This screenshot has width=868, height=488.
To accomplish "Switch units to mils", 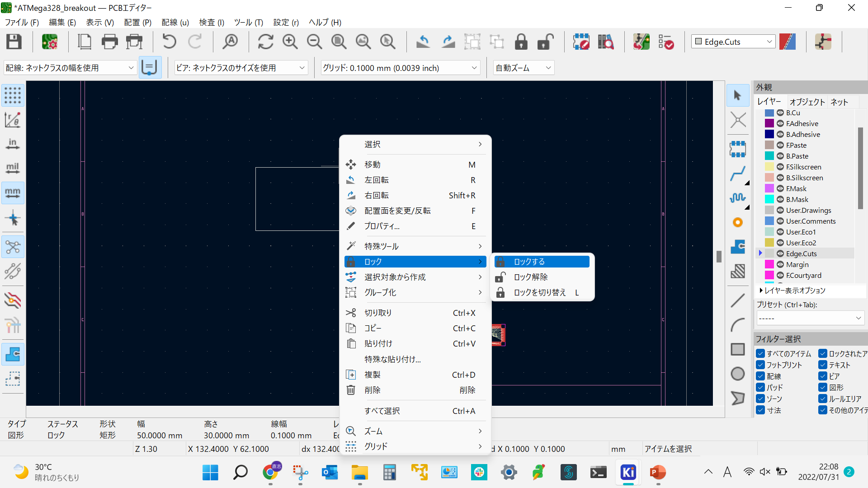I will (13, 169).
